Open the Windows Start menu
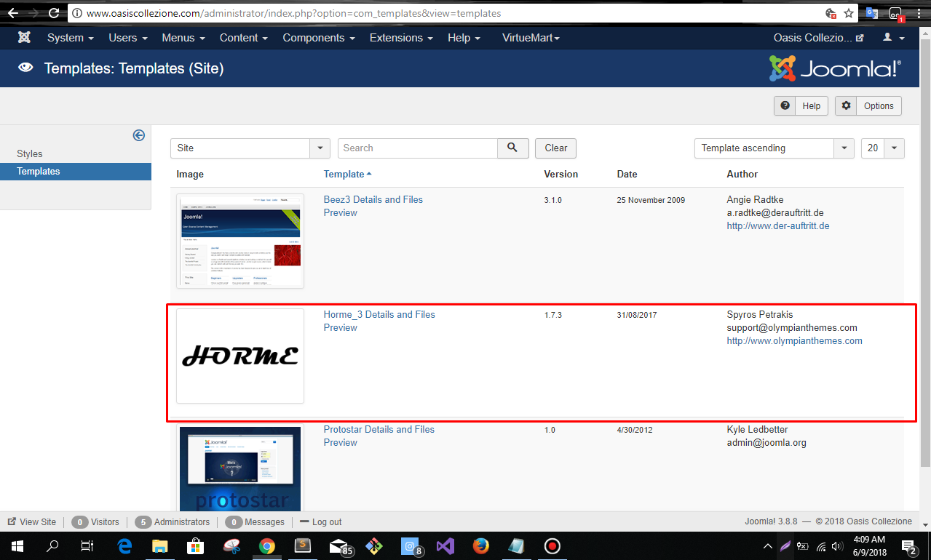The width and height of the screenshot is (931, 560). [x=16, y=545]
